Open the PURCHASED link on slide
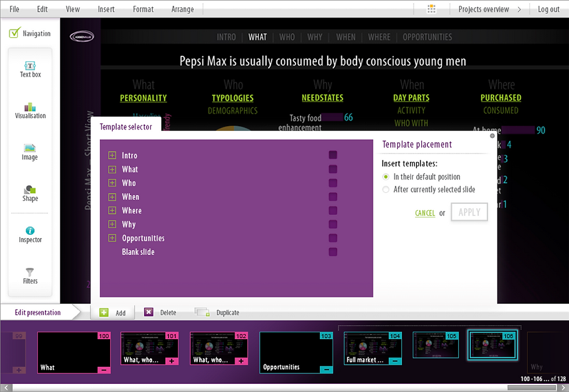This screenshot has height=392, width=569. click(500, 98)
